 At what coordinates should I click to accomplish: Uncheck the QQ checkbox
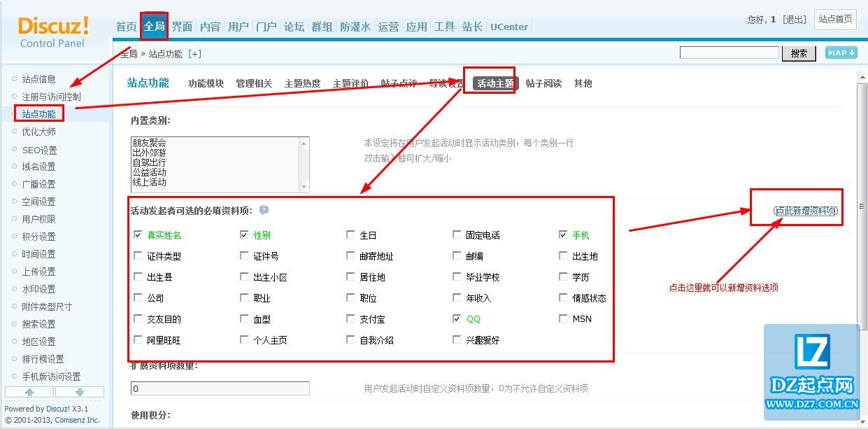[x=457, y=318]
